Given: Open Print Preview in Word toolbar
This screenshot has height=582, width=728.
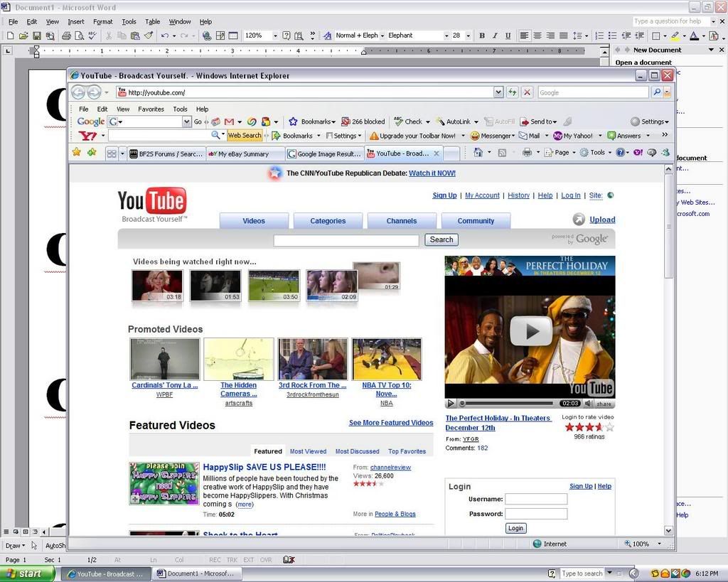Looking at the screenshot, I should point(80,36).
